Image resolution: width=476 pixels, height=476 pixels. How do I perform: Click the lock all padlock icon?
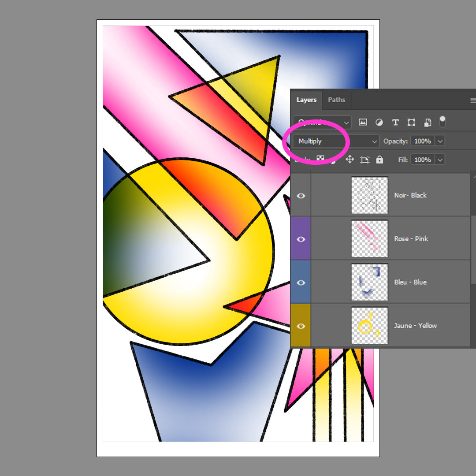pyautogui.click(x=379, y=160)
